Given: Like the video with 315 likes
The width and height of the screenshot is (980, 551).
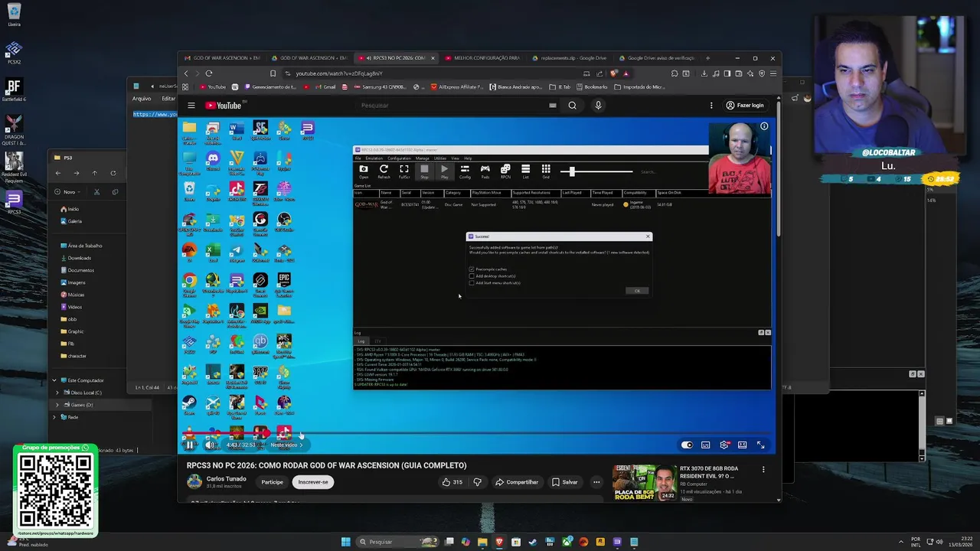Looking at the screenshot, I should click(x=452, y=482).
